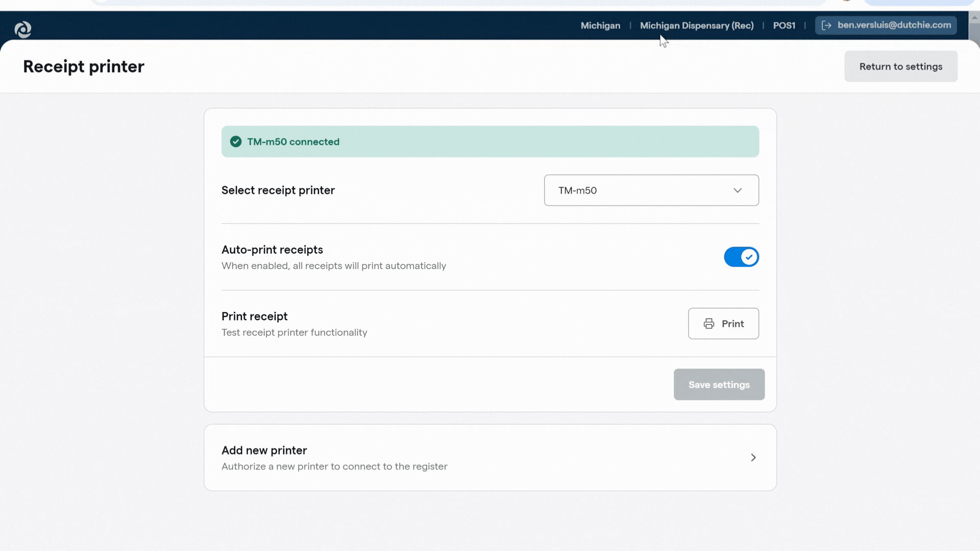Click the TM-m50 connected status banner

click(490, 141)
